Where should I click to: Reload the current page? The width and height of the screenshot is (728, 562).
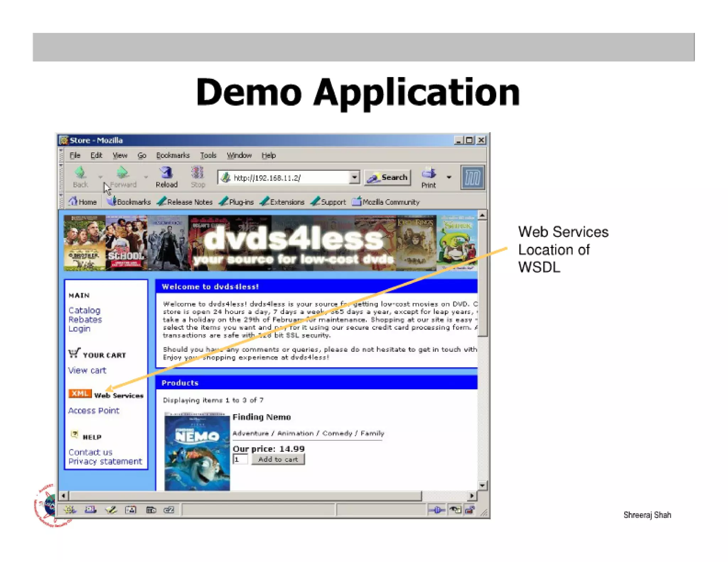pos(166,177)
